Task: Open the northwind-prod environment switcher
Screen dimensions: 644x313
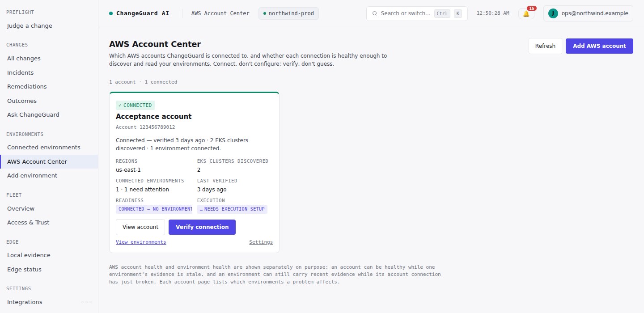Action: point(288,13)
